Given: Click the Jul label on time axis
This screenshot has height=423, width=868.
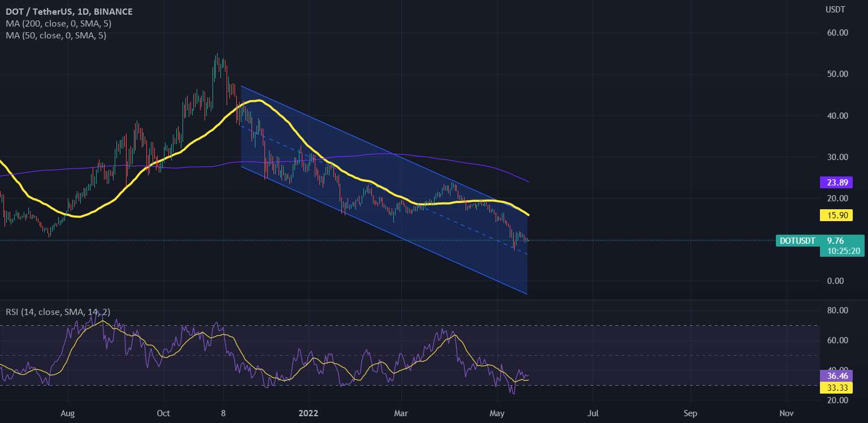Looking at the screenshot, I should coord(593,413).
